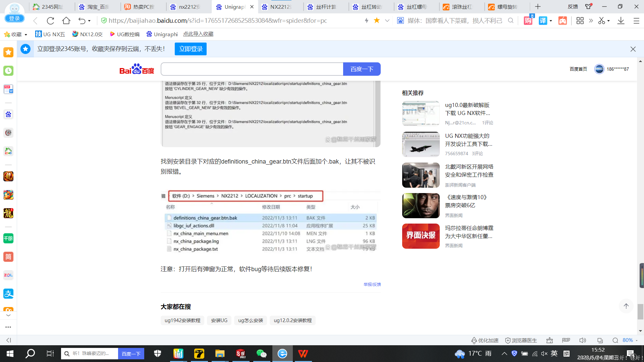644x362 pixels.
Task: Switch to the 淘宝_百度 tab
Action: (x=98, y=7)
